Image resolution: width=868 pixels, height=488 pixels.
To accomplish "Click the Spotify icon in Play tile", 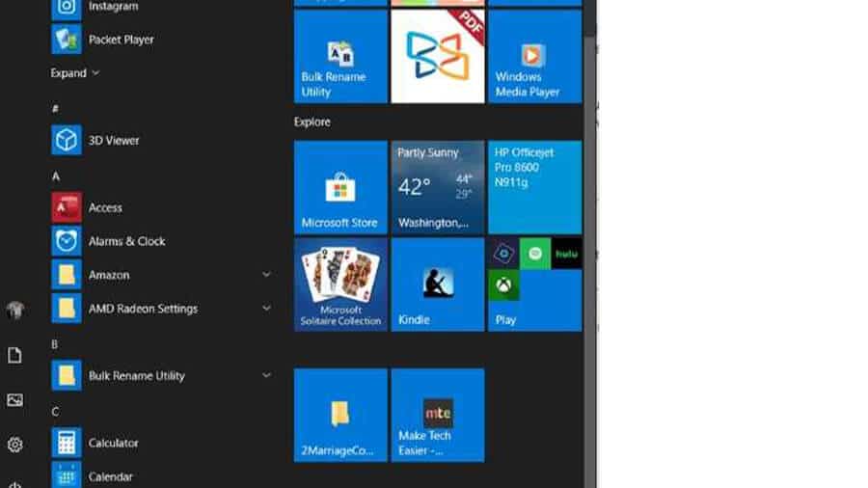I will tap(534, 254).
